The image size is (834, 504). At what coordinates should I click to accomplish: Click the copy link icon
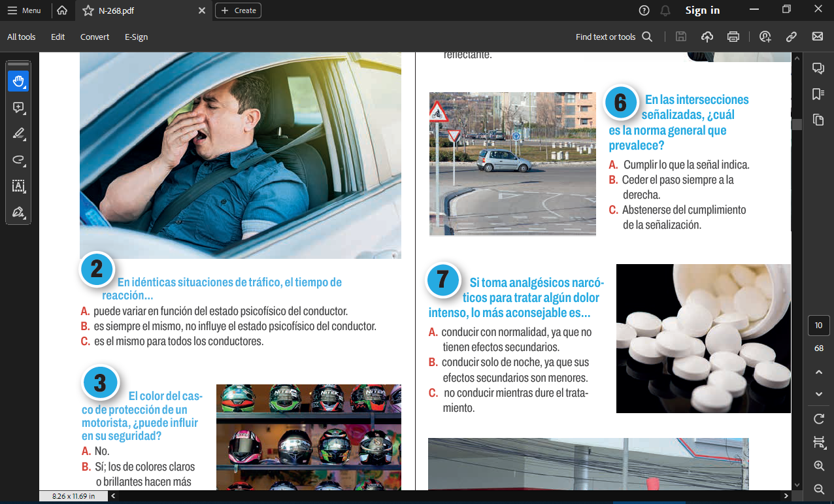792,37
